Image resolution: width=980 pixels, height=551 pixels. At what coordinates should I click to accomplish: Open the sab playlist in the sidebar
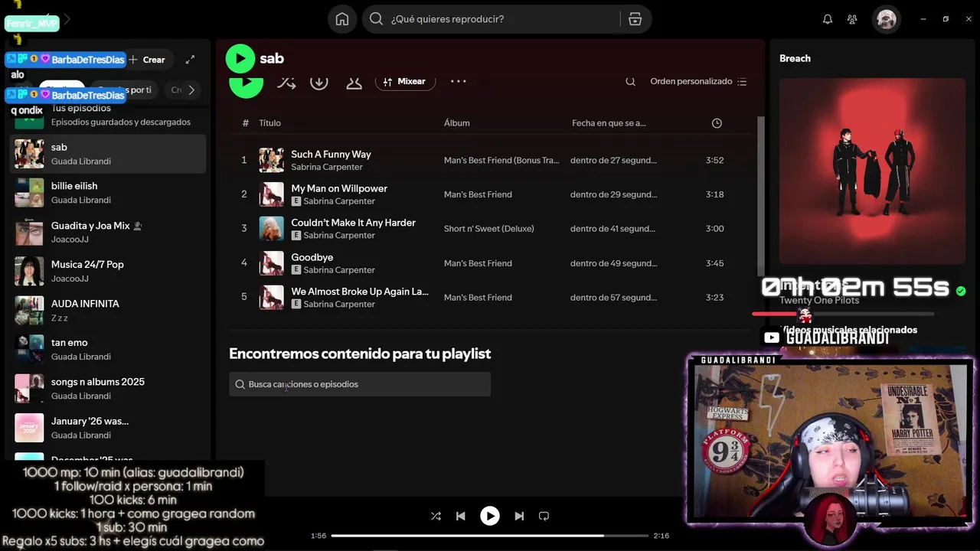pyautogui.click(x=108, y=154)
